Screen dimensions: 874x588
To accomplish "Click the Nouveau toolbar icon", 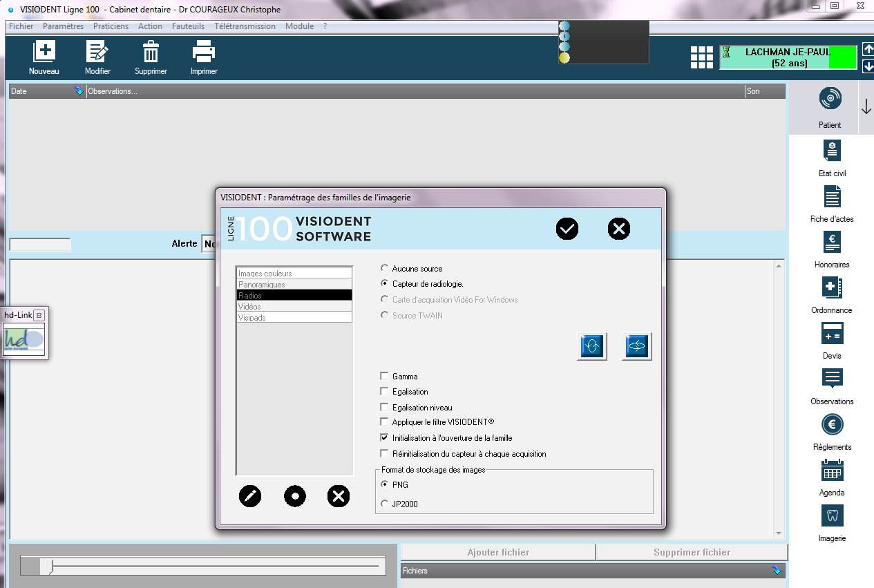I will click(44, 53).
